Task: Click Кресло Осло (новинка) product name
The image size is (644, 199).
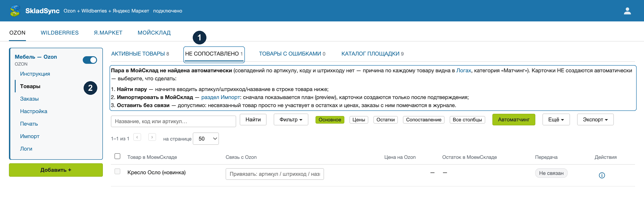Action: (x=156, y=172)
